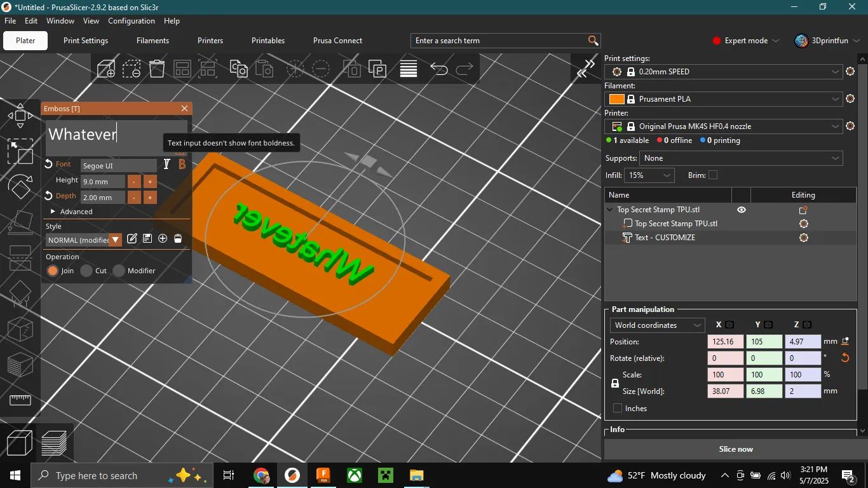Open the World coordinates dropdown
Viewport: 868px width, 488px height.
(657, 325)
